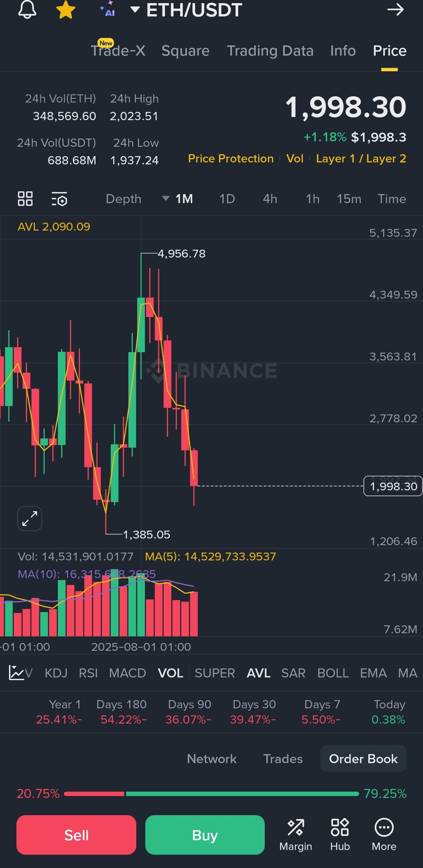Toggle the favorite star for ETH/USDT

pos(65,9)
